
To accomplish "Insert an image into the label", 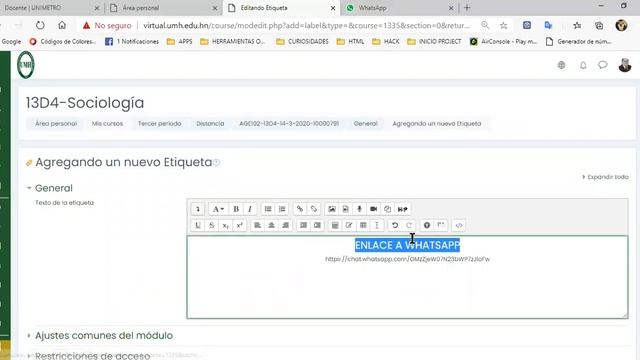I will pyautogui.click(x=332, y=209).
